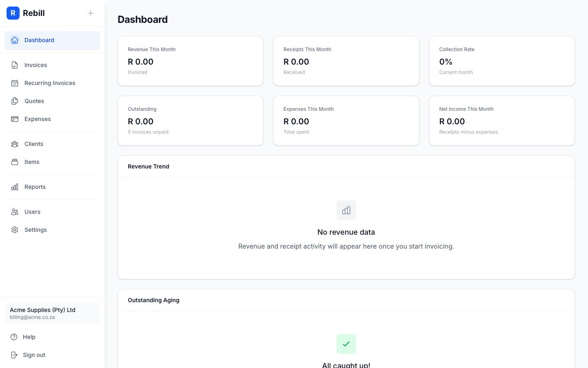The width and height of the screenshot is (588, 368).
Task: Select the Invoices menu entry
Action: (36, 65)
